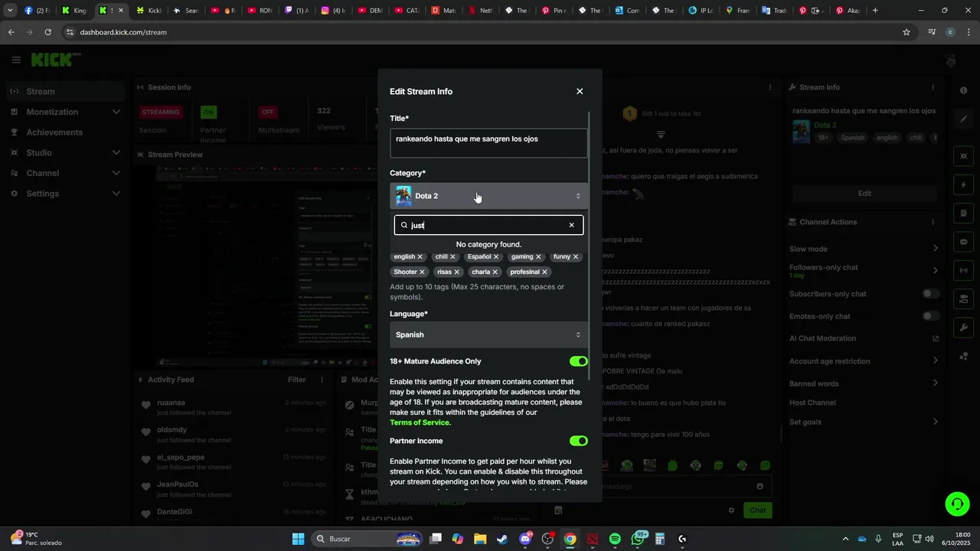Image resolution: width=980 pixels, height=551 pixels.
Task: Click the pencil edit icon in right rail
Action: [963, 119]
